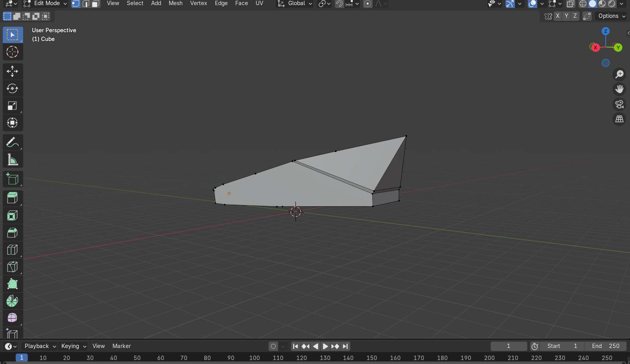The width and height of the screenshot is (630, 364).
Task: Select the Loop Cut tool
Action: (12, 250)
